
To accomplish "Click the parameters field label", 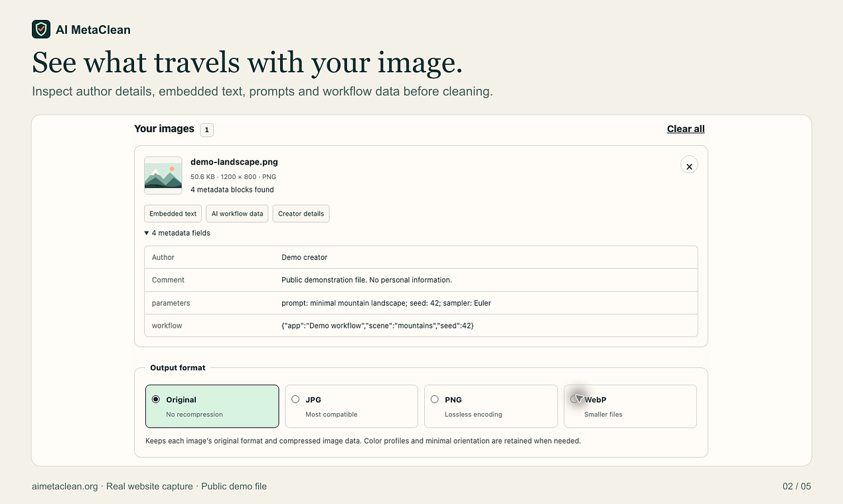I will [x=171, y=303].
